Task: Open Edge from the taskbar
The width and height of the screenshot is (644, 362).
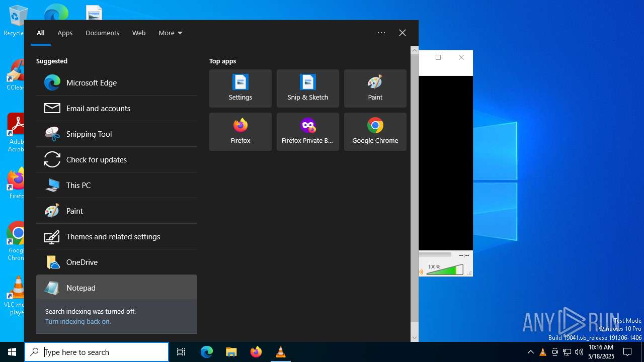Action: point(207,352)
